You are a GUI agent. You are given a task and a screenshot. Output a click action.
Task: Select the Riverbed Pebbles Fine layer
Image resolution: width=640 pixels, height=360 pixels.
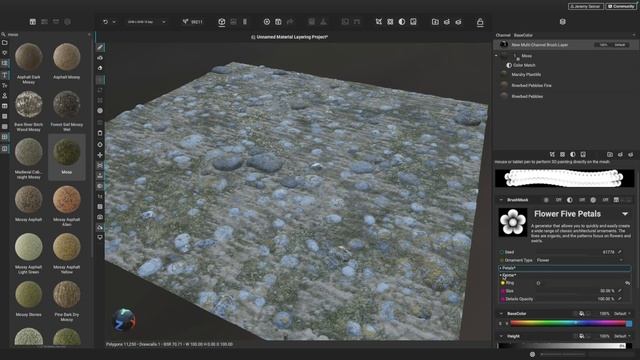pyautogui.click(x=531, y=85)
